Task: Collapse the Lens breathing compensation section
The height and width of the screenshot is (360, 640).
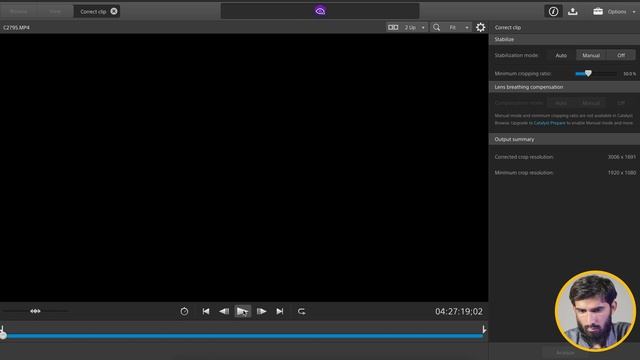Action: [x=564, y=87]
